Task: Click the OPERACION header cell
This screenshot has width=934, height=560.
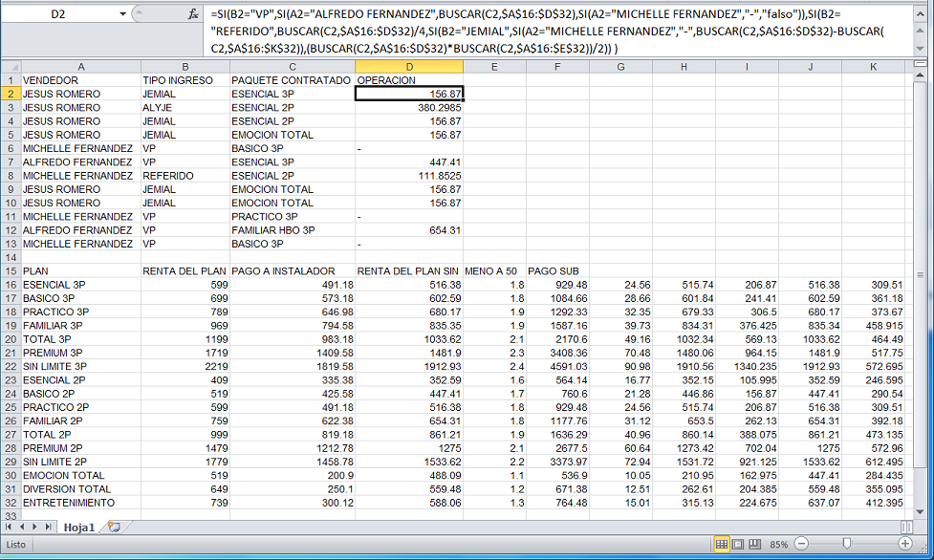Action: coord(409,80)
